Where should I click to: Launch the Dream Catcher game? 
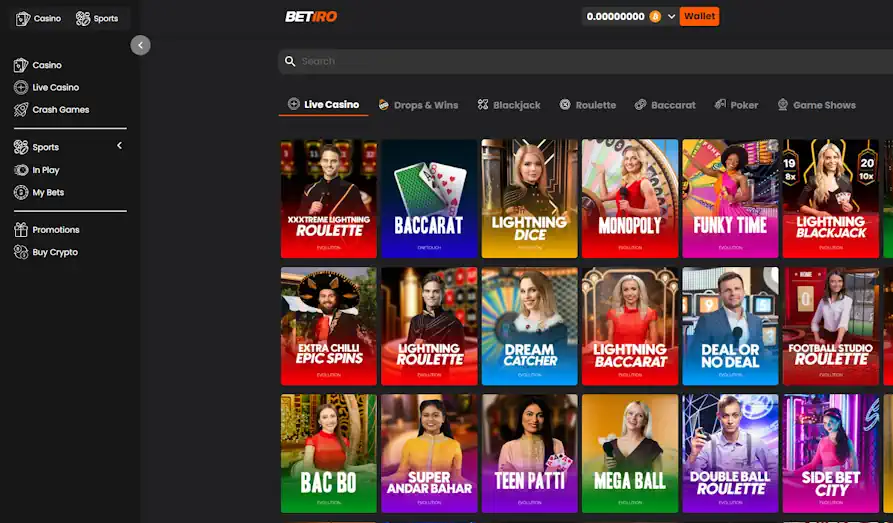(x=530, y=326)
